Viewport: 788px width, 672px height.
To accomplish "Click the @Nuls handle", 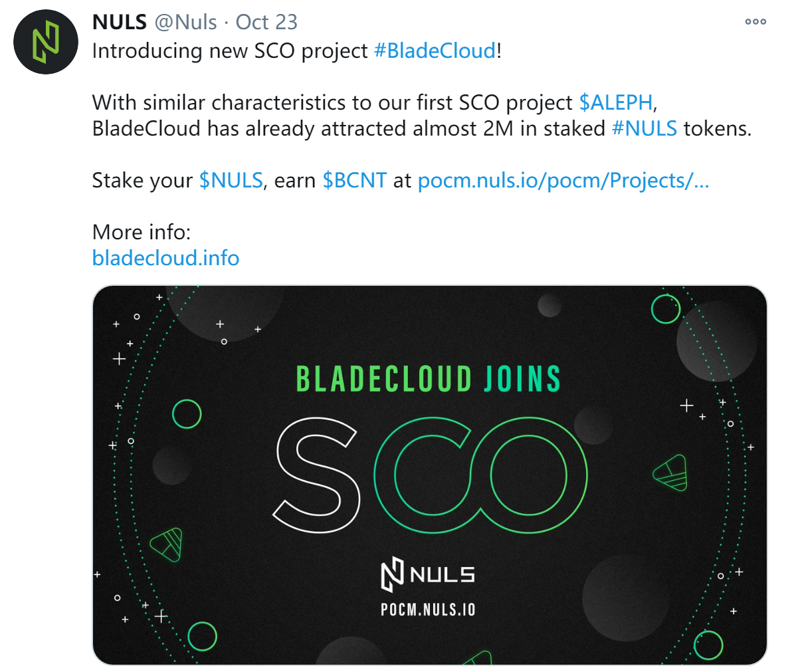I will (185, 22).
